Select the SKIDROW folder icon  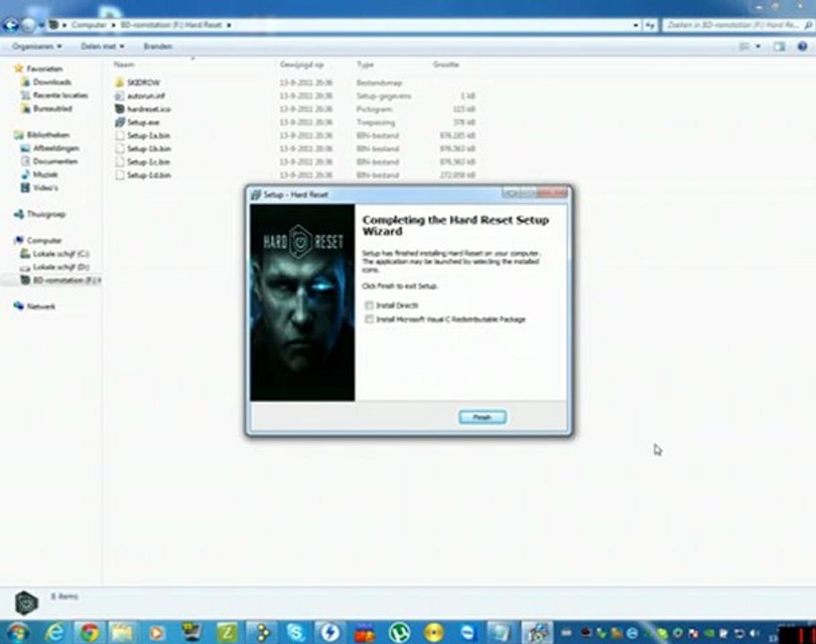point(120,82)
